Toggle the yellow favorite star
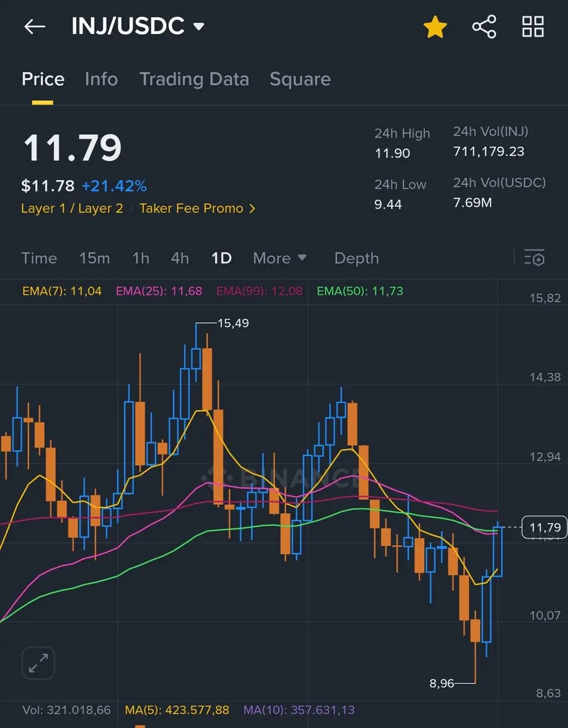The image size is (568, 728). point(435,27)
